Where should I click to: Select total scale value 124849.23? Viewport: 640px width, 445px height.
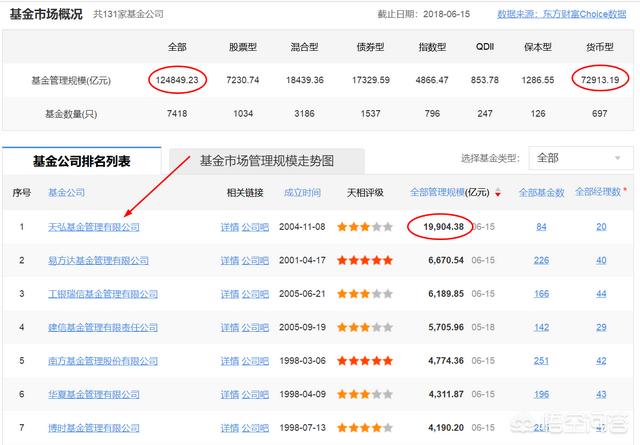177,80
